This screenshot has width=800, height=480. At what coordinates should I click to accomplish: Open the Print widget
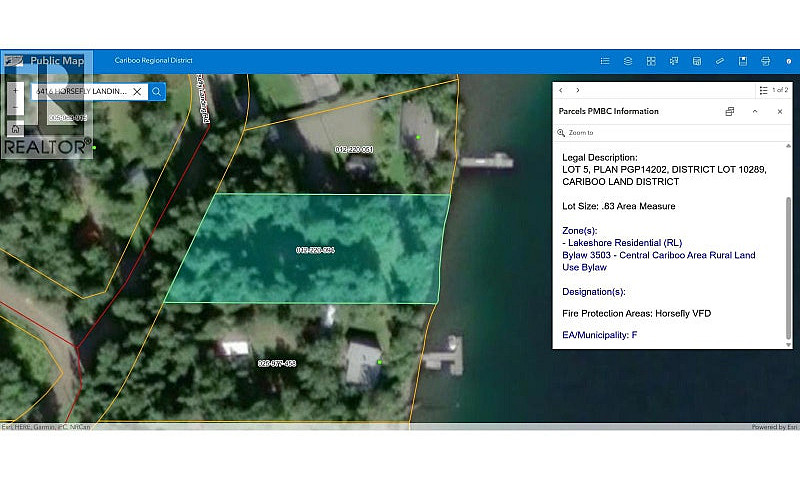point(765,61)
